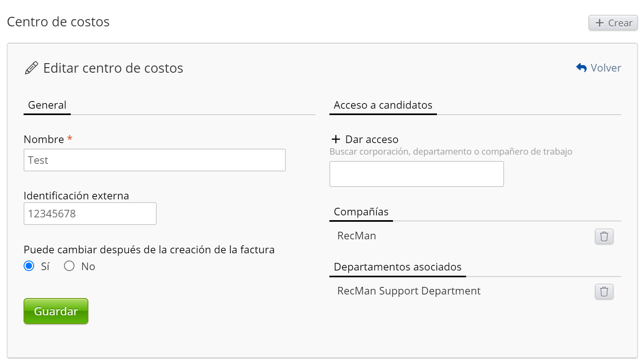Viewport: 644px width, 362px height.
Task: Open the Acceso a candidatos tab
Action: coord(383,105)
